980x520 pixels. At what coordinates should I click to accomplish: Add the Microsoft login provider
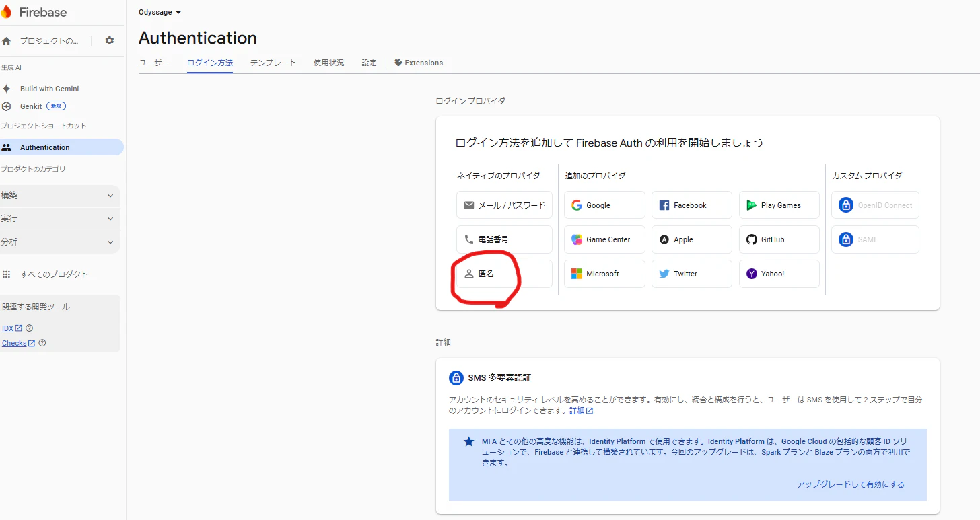coord(604,274)
